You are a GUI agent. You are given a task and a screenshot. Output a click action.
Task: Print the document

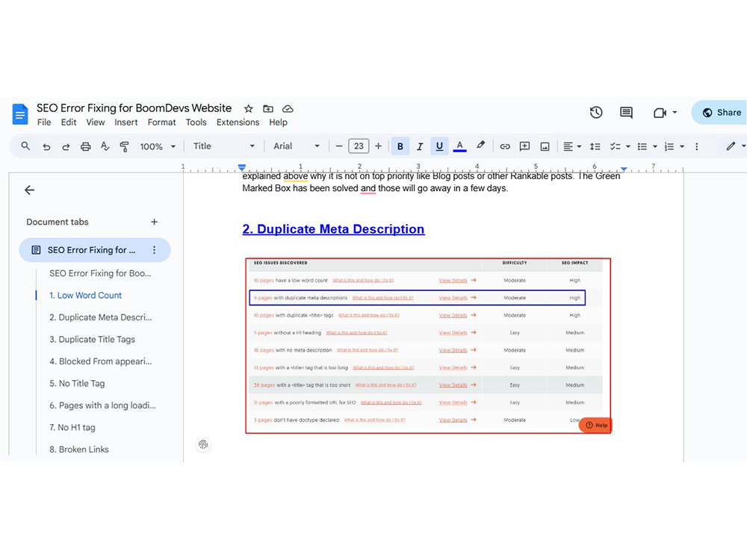click(x=86, y=146)
